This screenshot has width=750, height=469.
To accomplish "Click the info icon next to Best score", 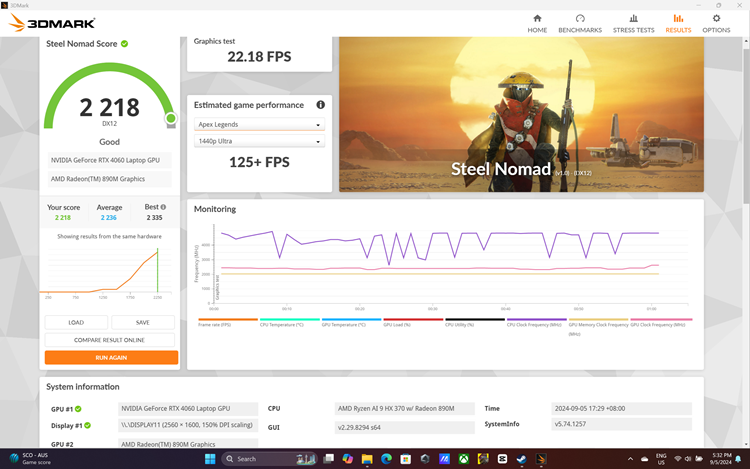I will (163, 207).
